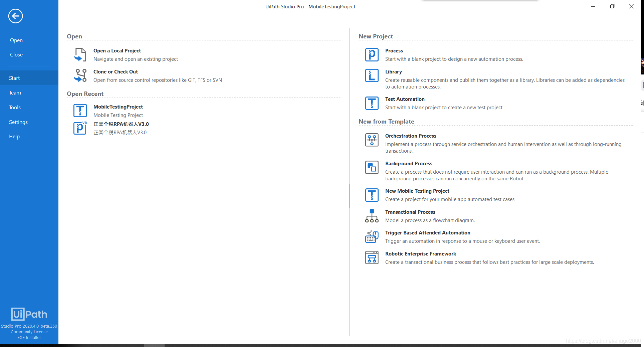Image resolution: width=644 pixels, height=347 pixels.
Task: Open the Help tab
Action: tap(29, 136)
